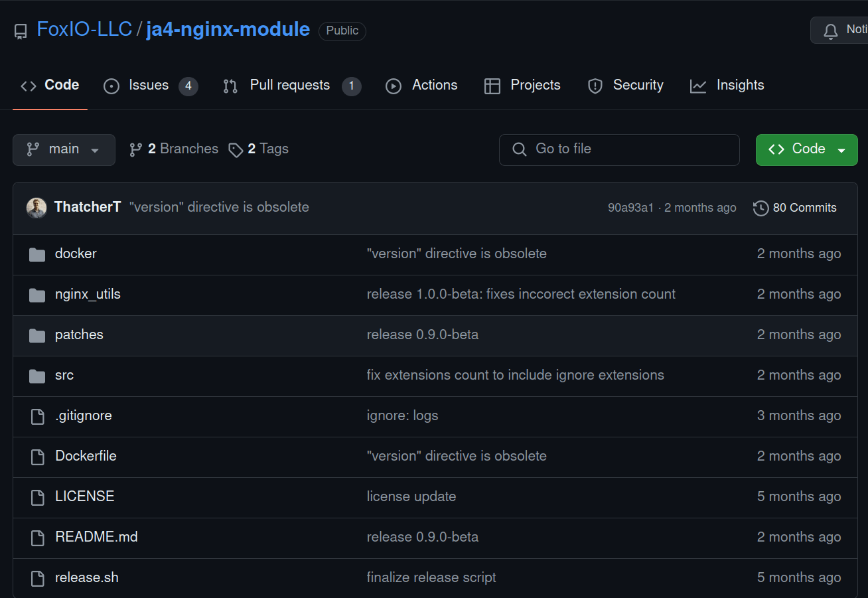Click '2 months ago' in src row
Image resolution: width=868 pixels, height=598 pixels.
click(x=799, y=375)
